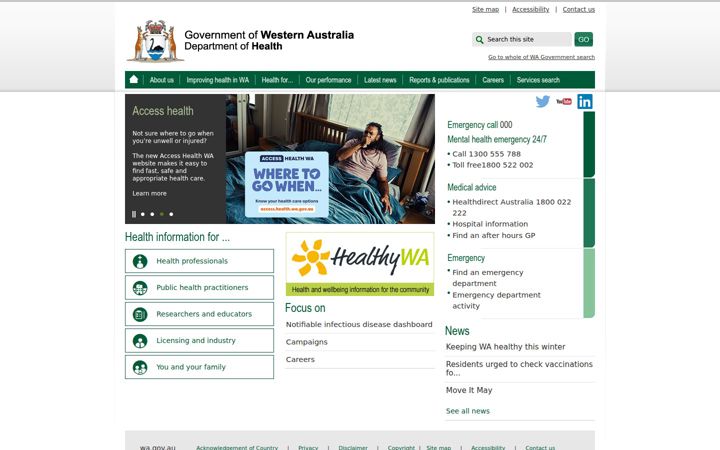The height and width of the screenshot is (450, 720).
Task: Open the HealthyWA banner
Action: (360, 264)
